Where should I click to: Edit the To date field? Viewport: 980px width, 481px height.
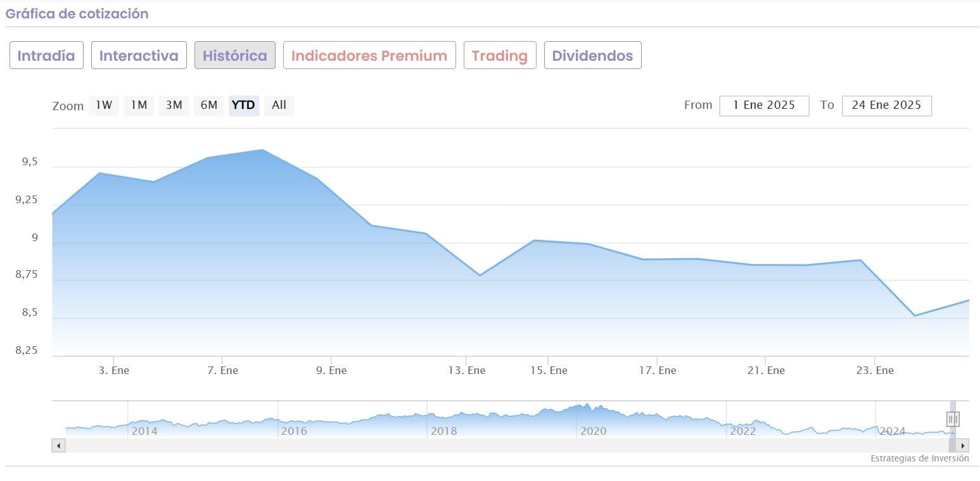pyautogui.click(x=886, y=106)
